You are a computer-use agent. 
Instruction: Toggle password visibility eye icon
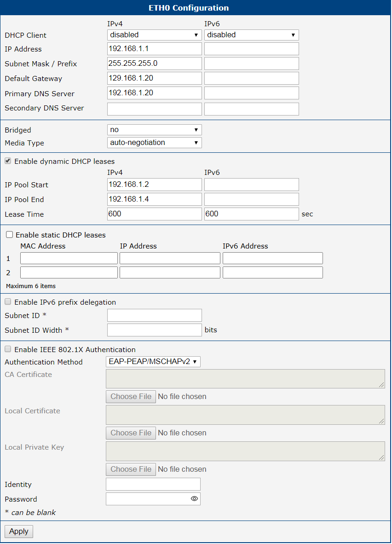pos(194,498)
